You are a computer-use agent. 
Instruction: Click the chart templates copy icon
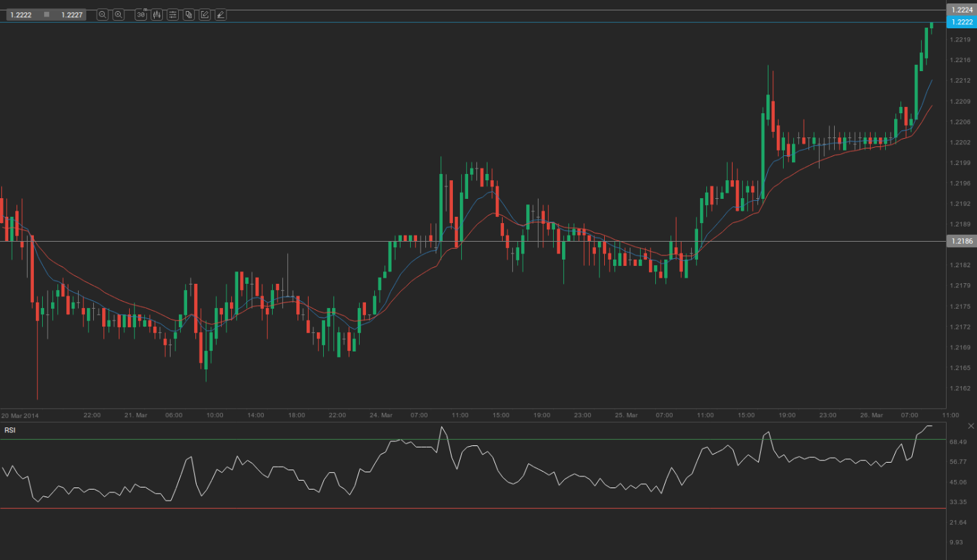(x=188, y=15)
